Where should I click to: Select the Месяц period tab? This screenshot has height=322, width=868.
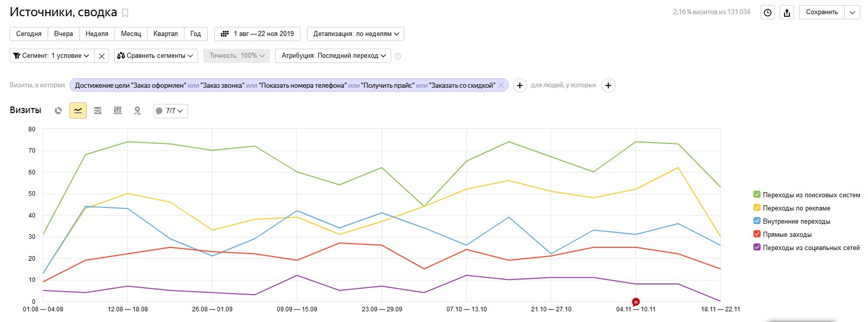coord(131,34)
